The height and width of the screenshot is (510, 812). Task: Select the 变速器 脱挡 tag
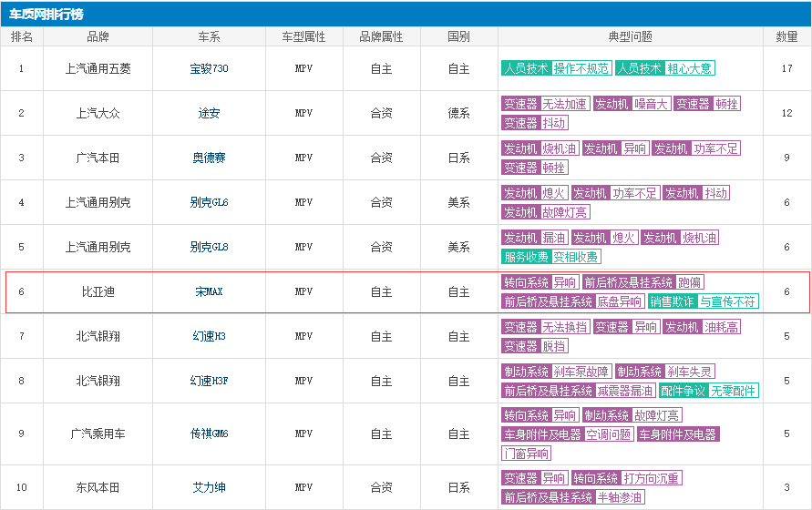tap(535, 346)
